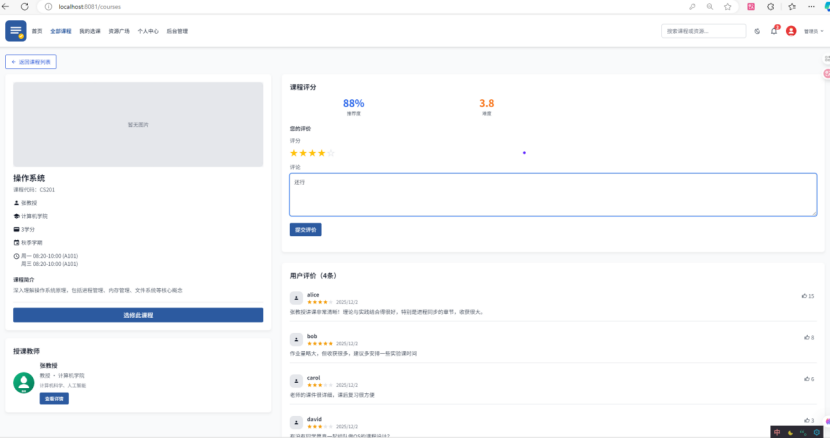This screenshot has height=438, width=830.
Task: Set rating to two stars
Action: pos(303,153)
